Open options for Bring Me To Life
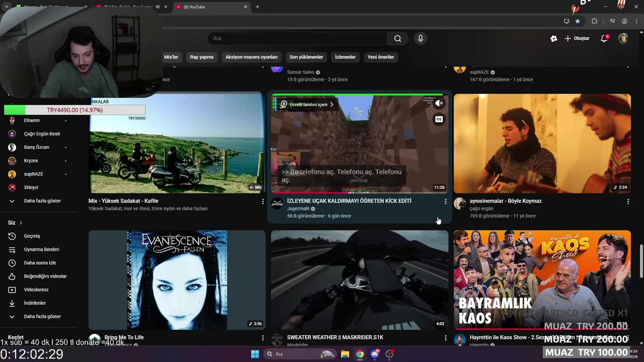The height and width of the screenshot is (362, 644). click(263, 338)
